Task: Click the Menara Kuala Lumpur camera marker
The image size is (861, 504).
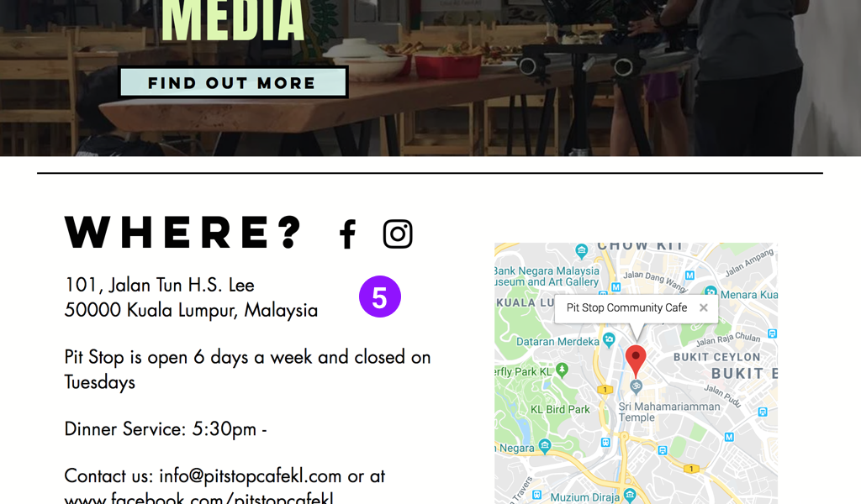Action: tap(710, 291)
